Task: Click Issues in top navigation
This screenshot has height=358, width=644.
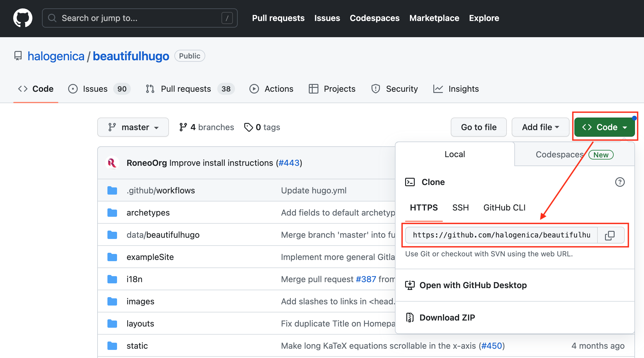Action: coord(327,18)
